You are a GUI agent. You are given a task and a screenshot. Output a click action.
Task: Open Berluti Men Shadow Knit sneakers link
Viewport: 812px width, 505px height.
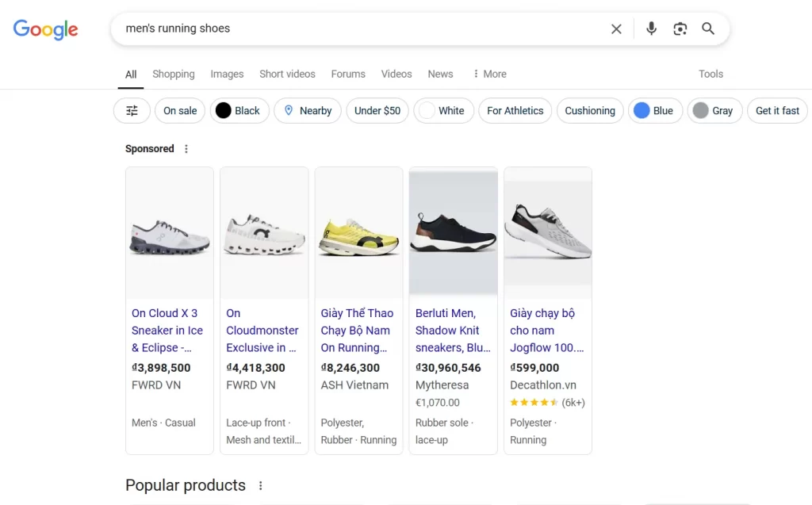[453, 331]
